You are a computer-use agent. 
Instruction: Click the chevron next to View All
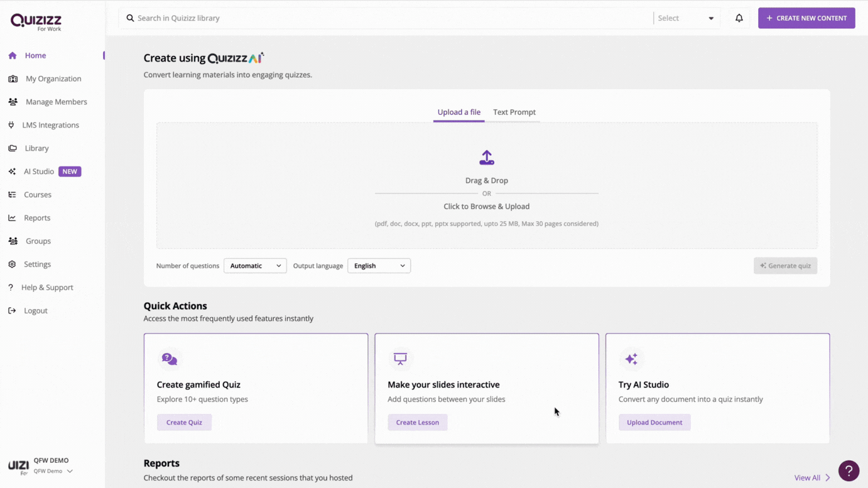[828, 478]
